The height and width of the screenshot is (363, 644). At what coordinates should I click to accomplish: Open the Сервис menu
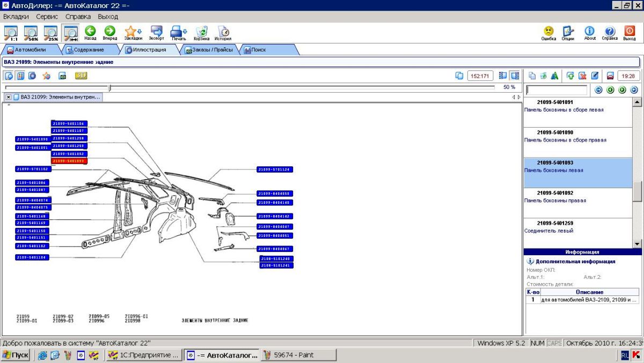click(47, 17)
